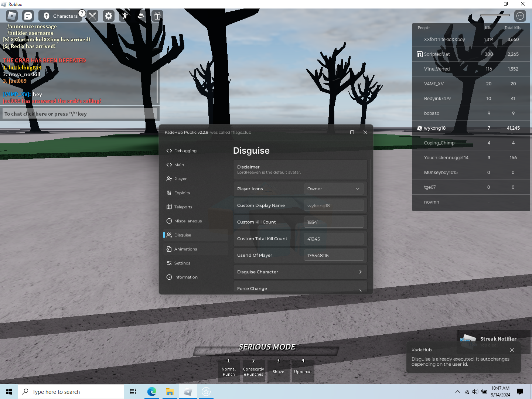The image size is (532, 399).
Task: Select M0nkeyb0y1015 in the leaderboard
Action: coord(471,172)
